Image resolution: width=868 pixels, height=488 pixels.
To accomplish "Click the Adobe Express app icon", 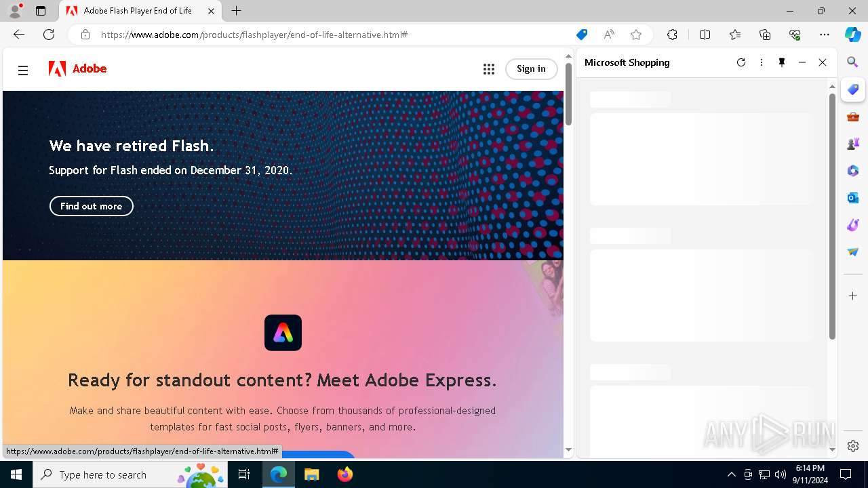I will click(x=283, y=333).
